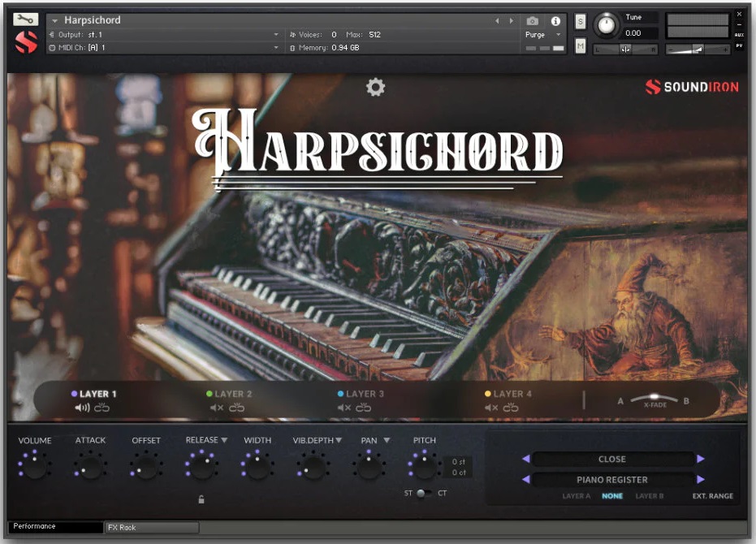This screenshot has height=544, width=756.
Task: Unmute Layer 2 speaker icon
Action: [217, 408]
